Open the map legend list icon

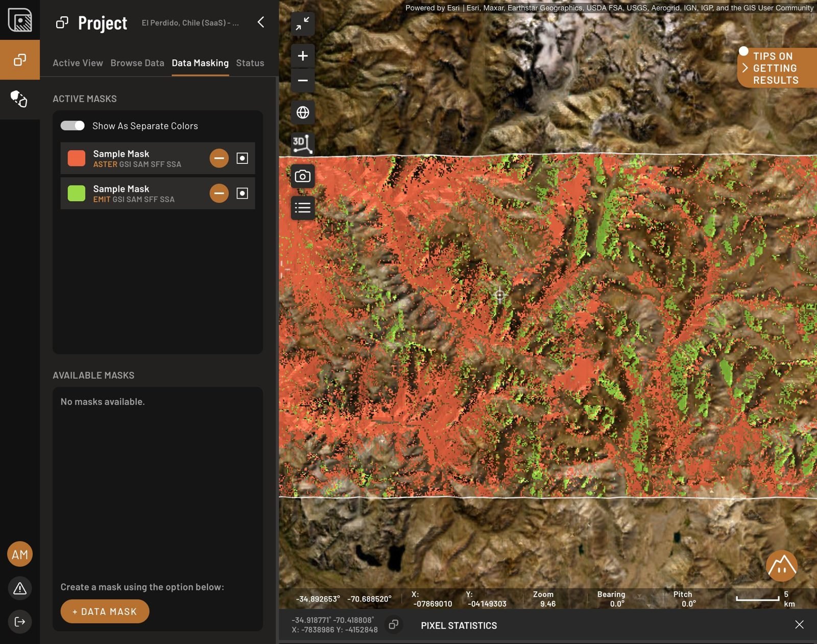point(303,208)
